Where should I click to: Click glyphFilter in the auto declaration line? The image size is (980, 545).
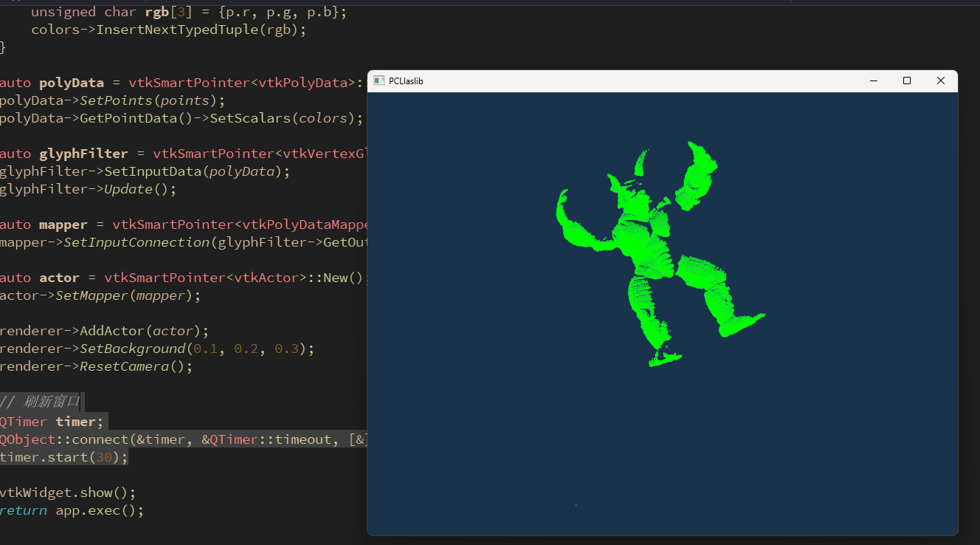(x=83, y=154)
